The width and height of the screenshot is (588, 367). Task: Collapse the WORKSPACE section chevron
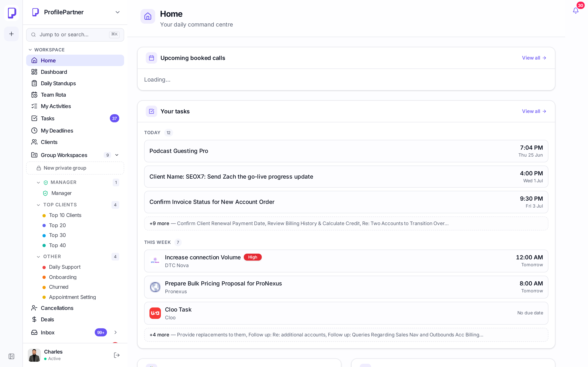point(30,50)
